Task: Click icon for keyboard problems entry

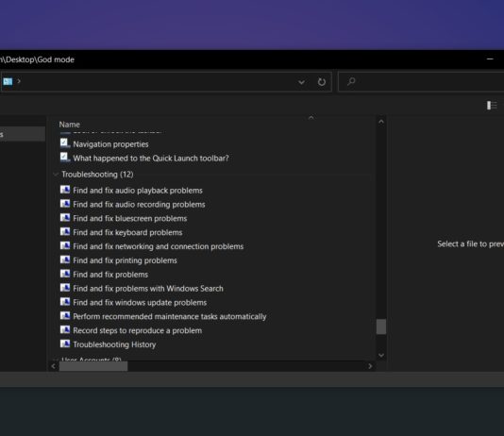Action: click(65, 231)
